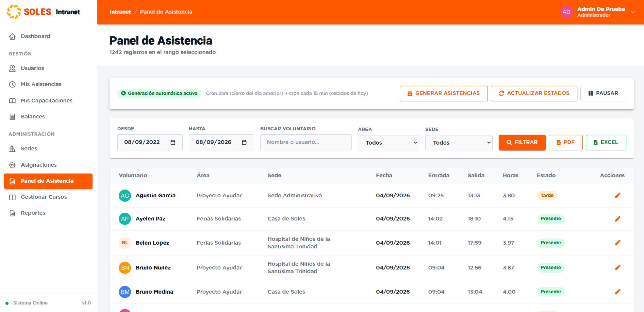Viewport: 644px width, 312px height.
Task: Click the Filtrar button
Action: point(522,143)
